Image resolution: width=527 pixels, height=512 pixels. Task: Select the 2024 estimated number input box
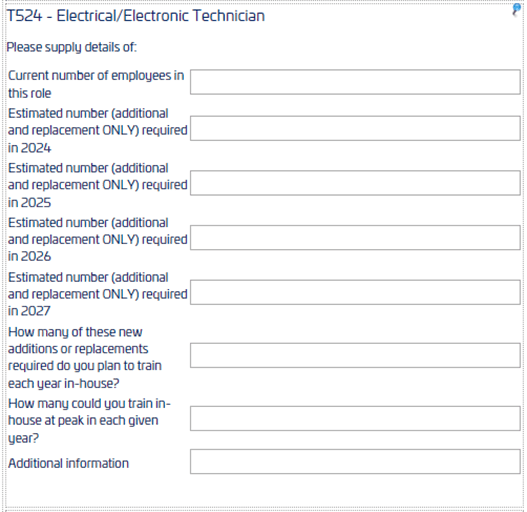(x=355, y=128)
